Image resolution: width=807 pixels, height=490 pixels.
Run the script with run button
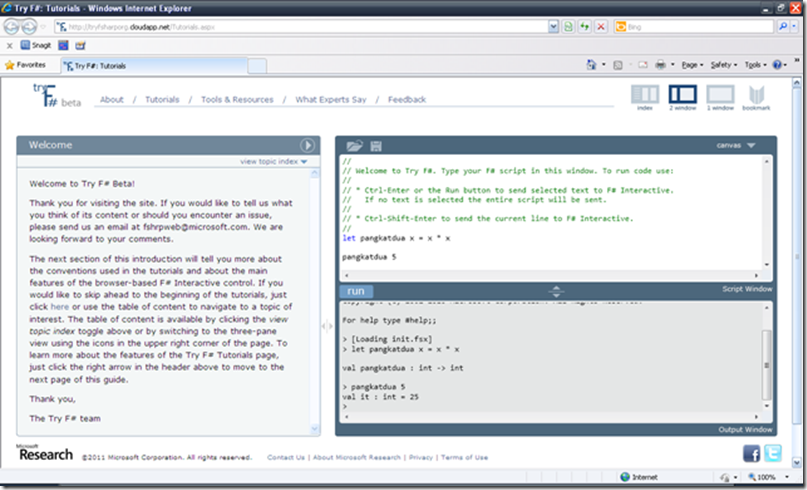point(356,291)
